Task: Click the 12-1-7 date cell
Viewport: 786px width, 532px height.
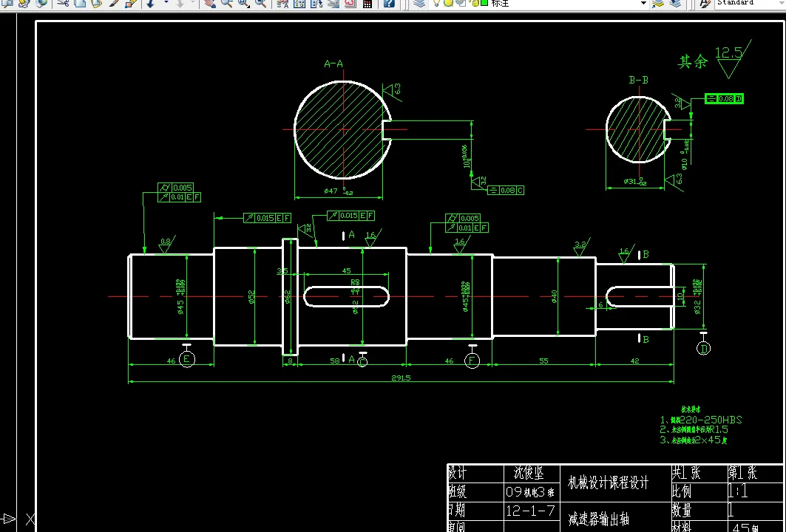Action: [530, 511]
